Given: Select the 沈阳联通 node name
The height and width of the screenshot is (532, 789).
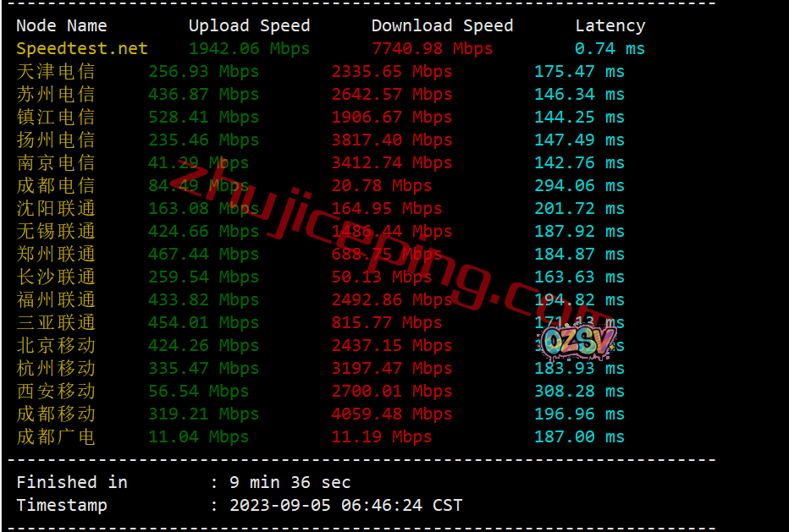Looking at the screenshot, I should point(56,208).
